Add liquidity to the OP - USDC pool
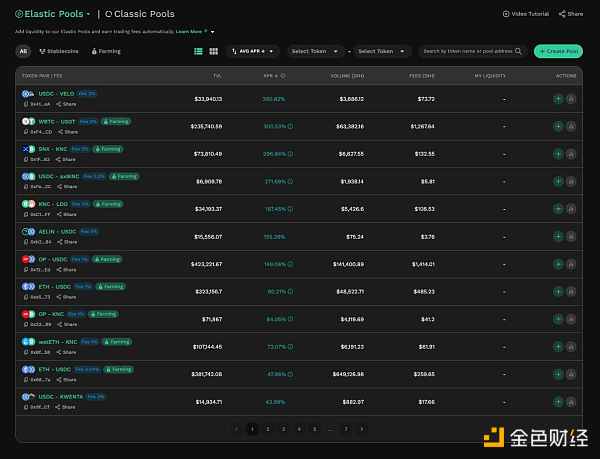 (558, 264)
